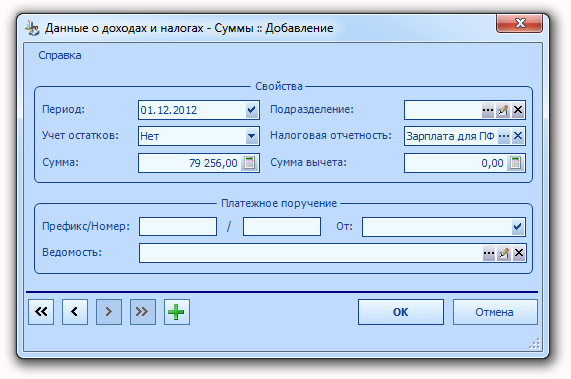Clear the Подразделение field with its X
This screenshot has height=379, width=571.
(518, 110)
